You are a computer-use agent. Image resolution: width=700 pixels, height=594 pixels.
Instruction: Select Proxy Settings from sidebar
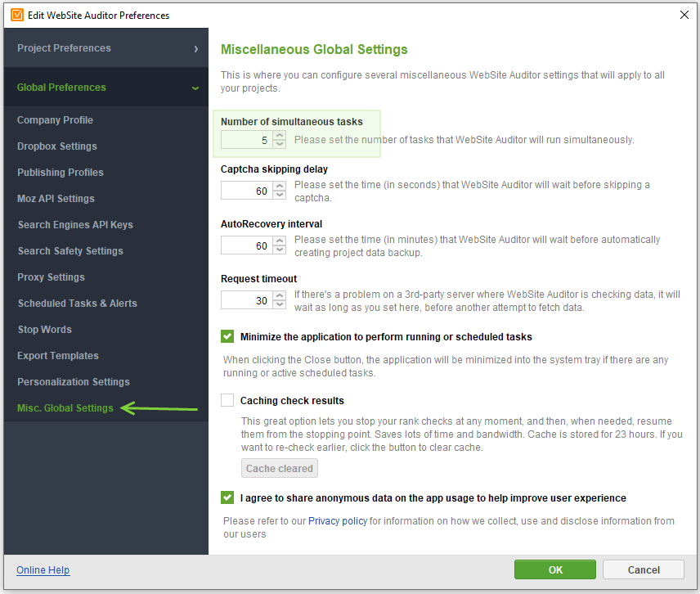[51, 277]
